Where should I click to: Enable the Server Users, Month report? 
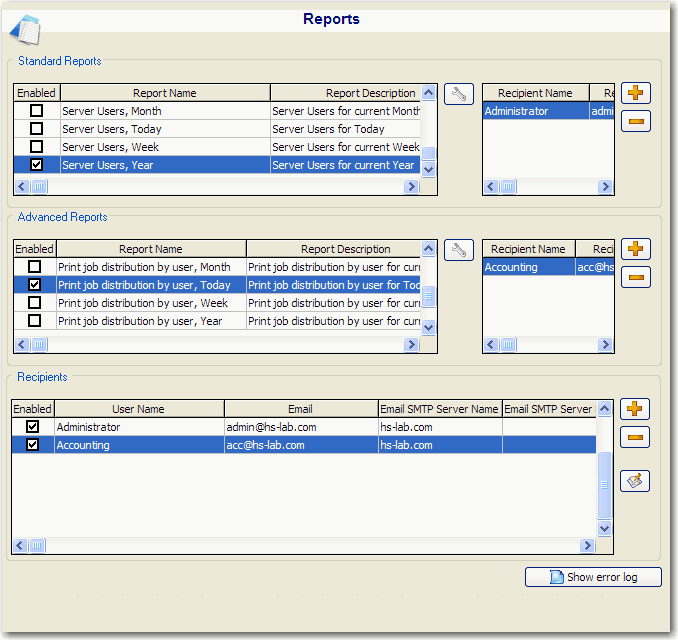tap(36, 111)
